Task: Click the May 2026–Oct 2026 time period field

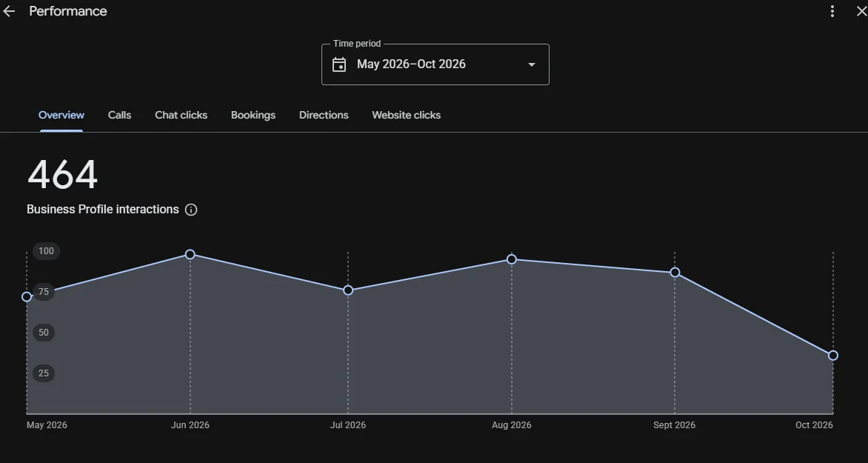Action: [435, 64]
